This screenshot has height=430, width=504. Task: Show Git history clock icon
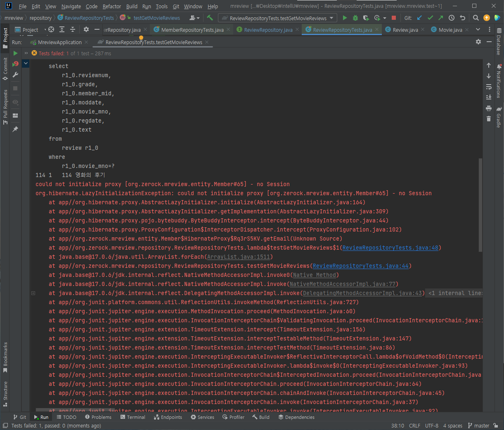point(452,18)
